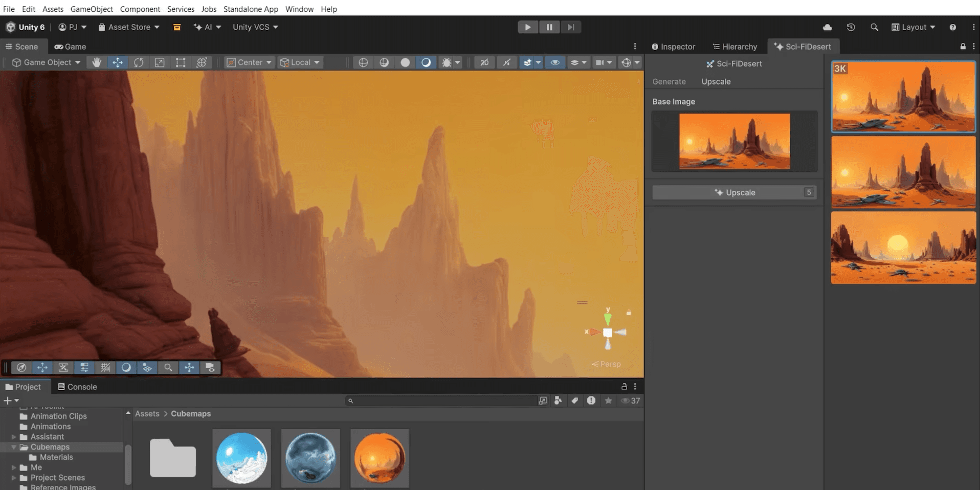Click the shaded draw mode icon

[x=426, y=62]
